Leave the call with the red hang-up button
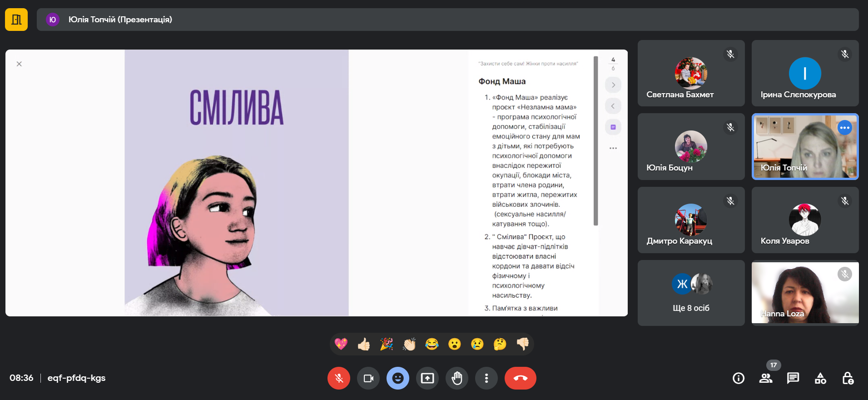The image size is (868, 400). coord(520,378)
